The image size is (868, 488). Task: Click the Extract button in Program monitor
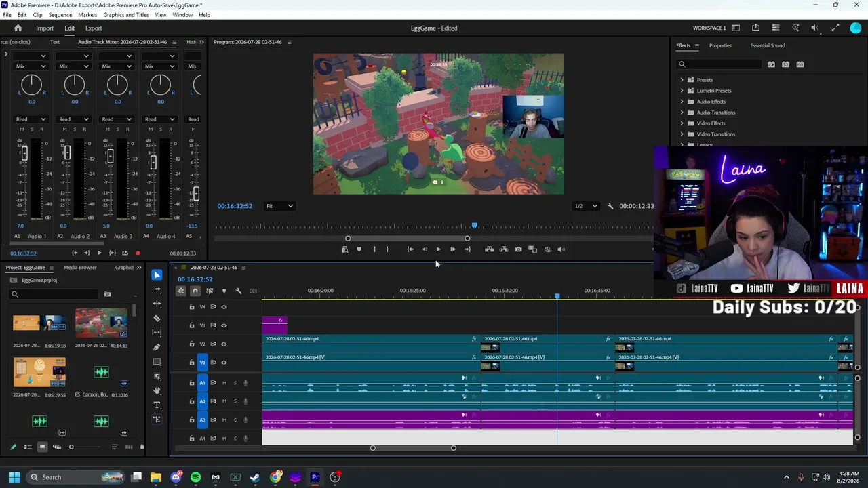[504, 249]
